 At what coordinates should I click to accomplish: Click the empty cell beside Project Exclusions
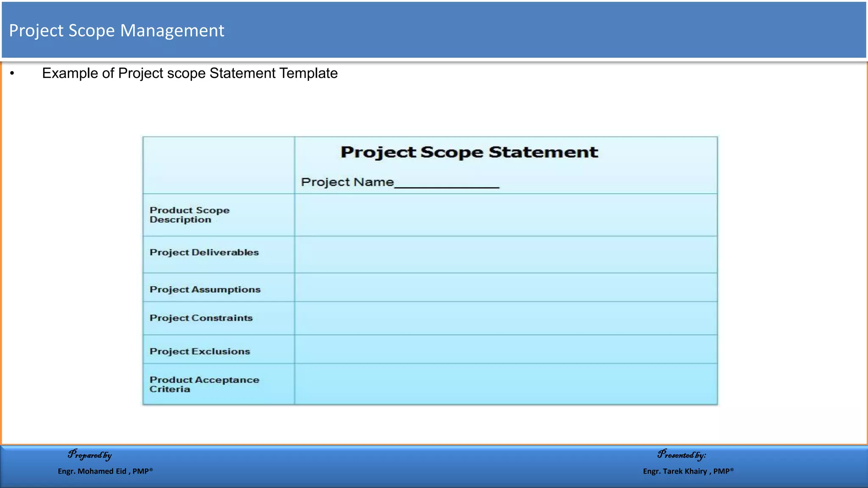click(x=506, y=349)
